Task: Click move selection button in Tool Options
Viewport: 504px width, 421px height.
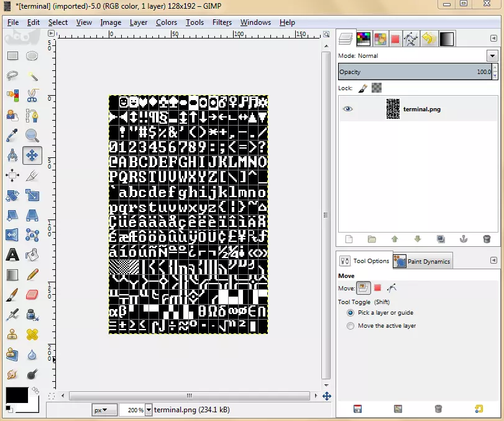Action: 377,288
